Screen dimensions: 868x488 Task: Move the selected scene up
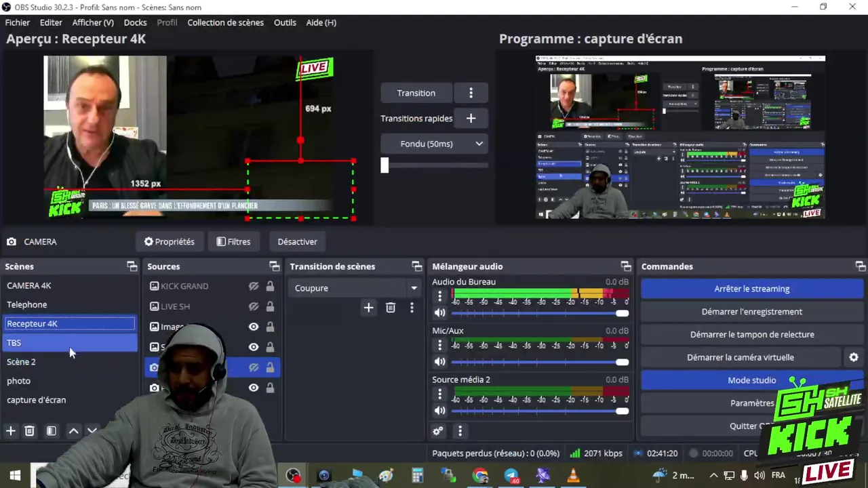(73, 431)
